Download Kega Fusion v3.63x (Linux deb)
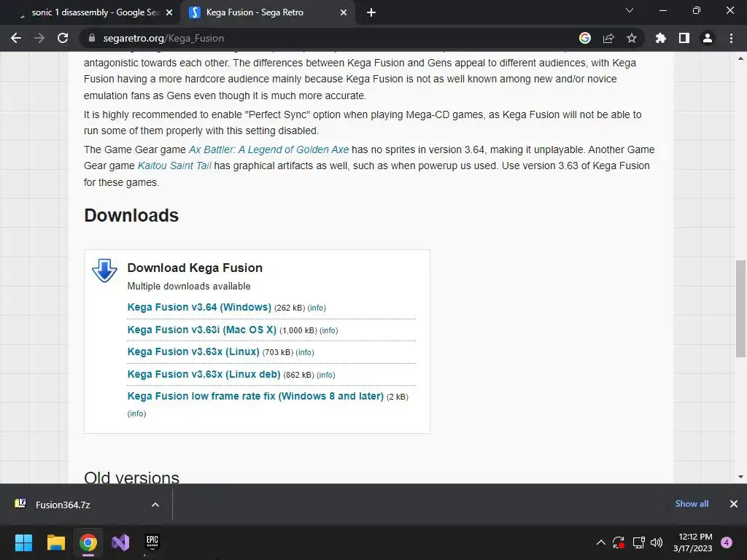Viewport: 747px width, 560px height. (204, 374)
